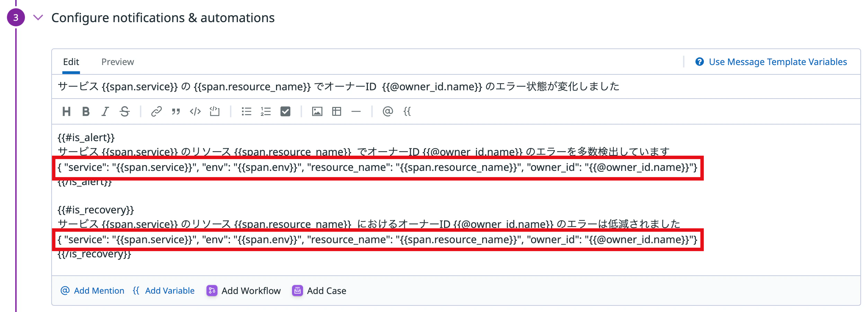Insert a block quote

176,111
